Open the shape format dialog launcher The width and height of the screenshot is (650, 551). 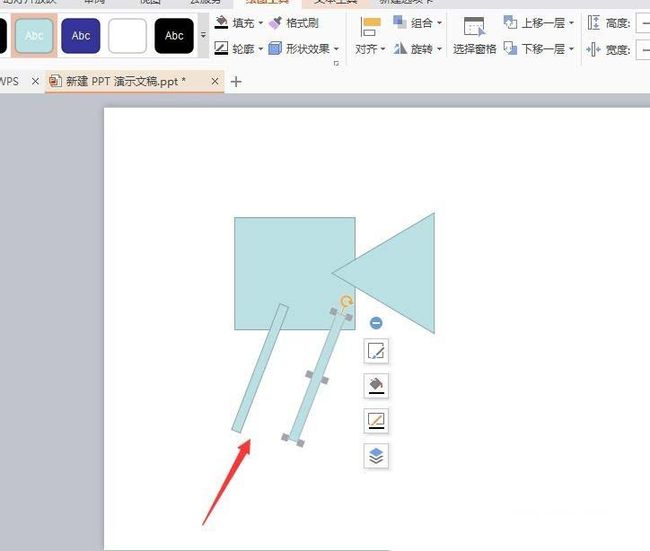336,63
